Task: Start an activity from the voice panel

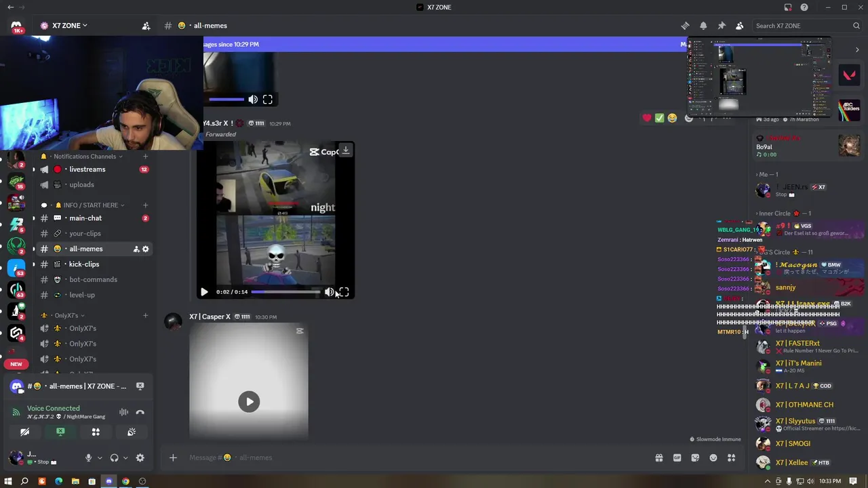Action: (96, 432)
